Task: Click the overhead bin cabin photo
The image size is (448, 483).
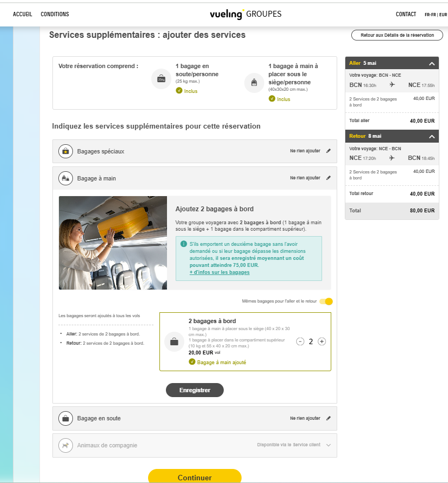Action: pyautogui.click(x=113, y=243)
